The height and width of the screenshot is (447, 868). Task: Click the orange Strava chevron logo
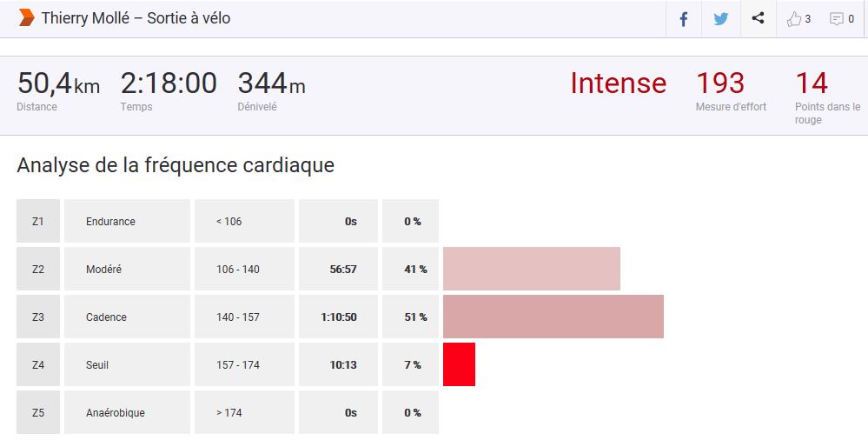26,17
